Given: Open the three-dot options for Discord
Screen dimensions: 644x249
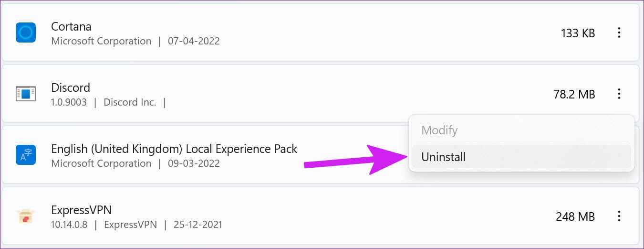Looking at the screenshot, I should point(619,94).
